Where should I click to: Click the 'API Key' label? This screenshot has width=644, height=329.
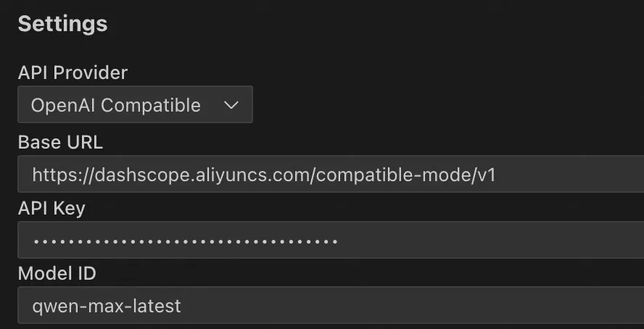51,208
